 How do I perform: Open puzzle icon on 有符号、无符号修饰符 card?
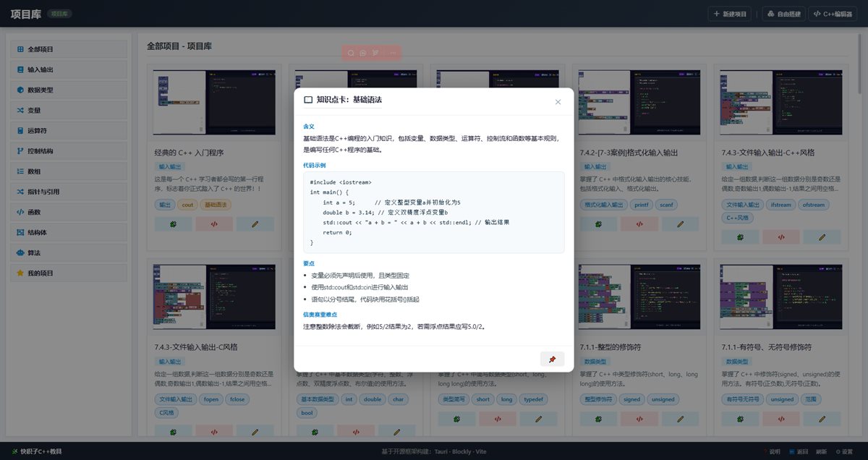click(x=740, y=419)
